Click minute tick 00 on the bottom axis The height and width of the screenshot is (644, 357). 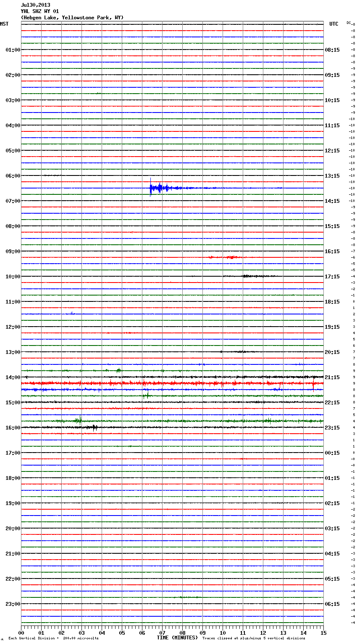click(21, 633)
